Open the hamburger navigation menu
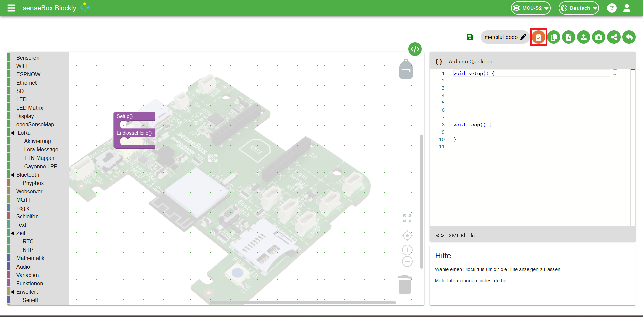This screenshot has width=644, height=317. (11, 8)
